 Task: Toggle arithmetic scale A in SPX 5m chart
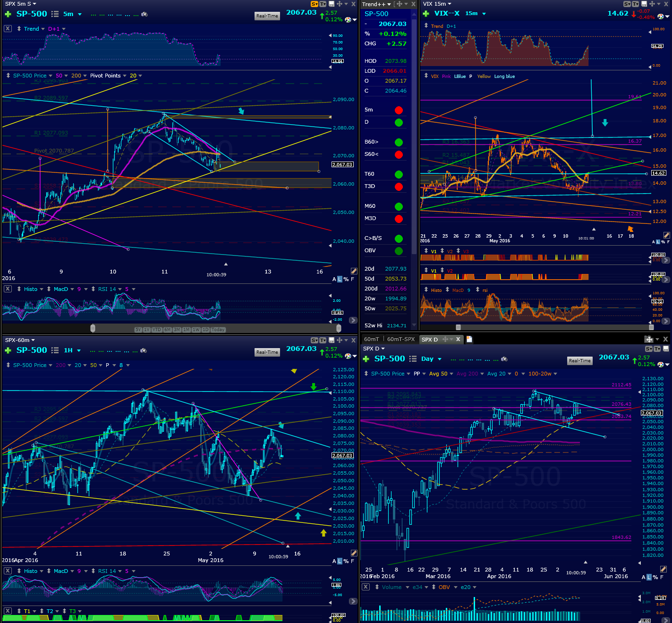point(334,279)
